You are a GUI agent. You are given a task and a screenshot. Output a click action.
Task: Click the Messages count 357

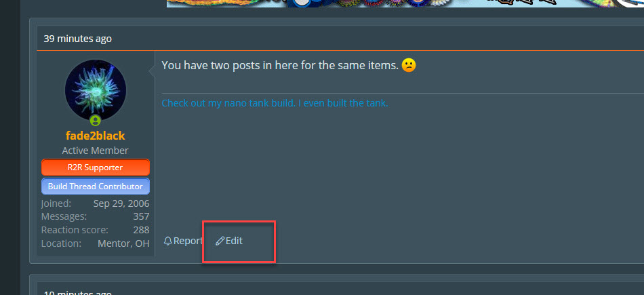[141, 216]
